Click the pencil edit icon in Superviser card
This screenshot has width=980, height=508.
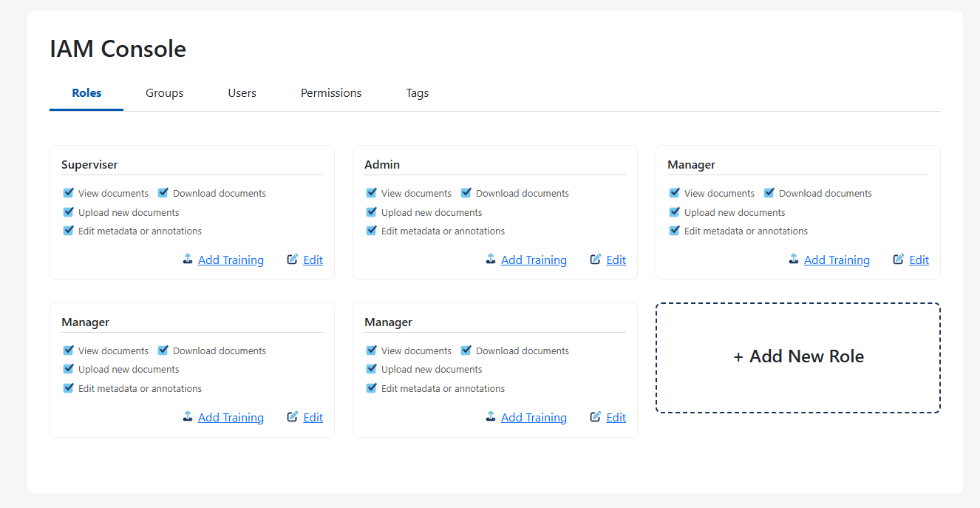click(293, 260)
